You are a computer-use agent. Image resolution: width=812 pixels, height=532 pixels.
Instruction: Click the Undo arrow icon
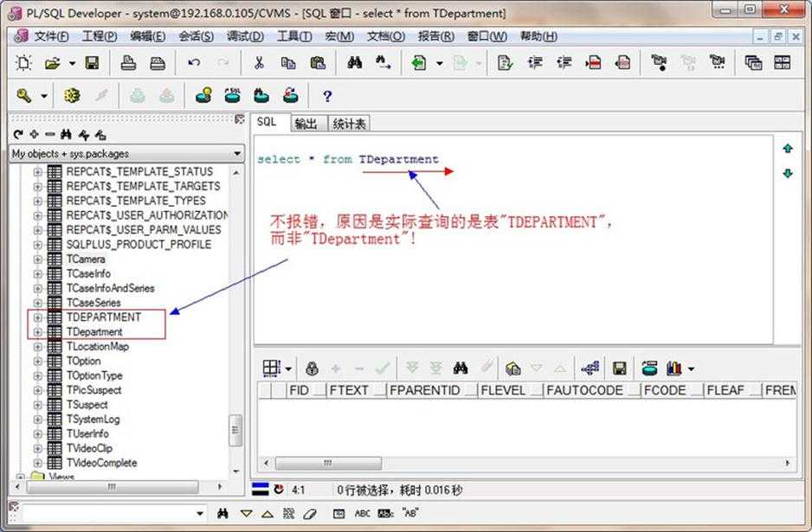194,62
